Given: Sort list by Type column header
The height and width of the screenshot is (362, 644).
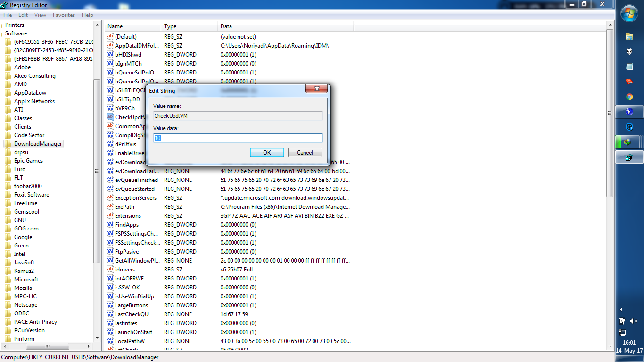Looking at the screenshot, I should tap(189, 26).
